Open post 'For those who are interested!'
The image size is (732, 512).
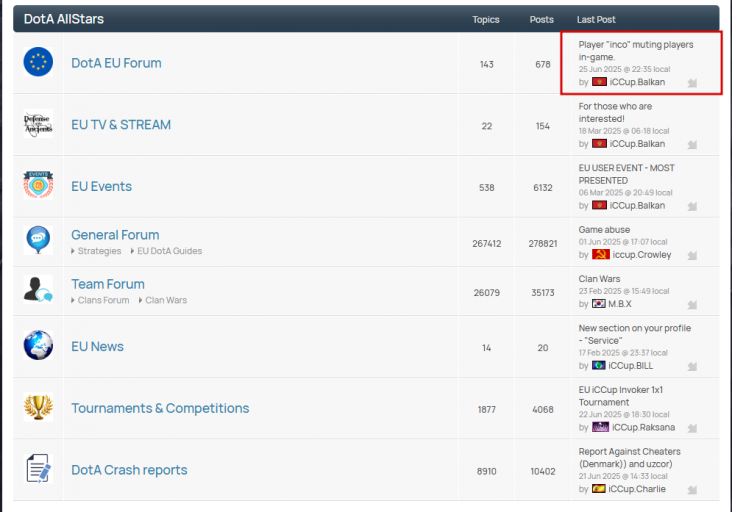point(615,112)
